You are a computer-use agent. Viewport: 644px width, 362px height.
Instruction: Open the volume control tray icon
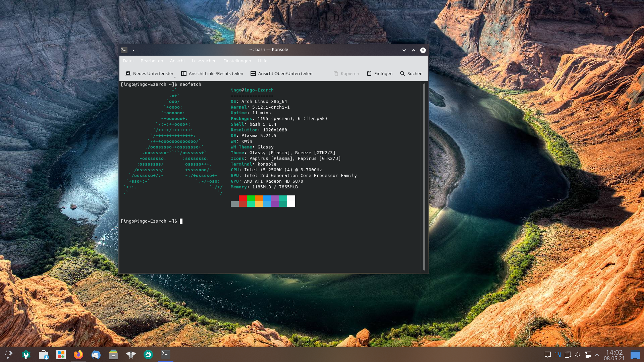click(x=577, y=355)
